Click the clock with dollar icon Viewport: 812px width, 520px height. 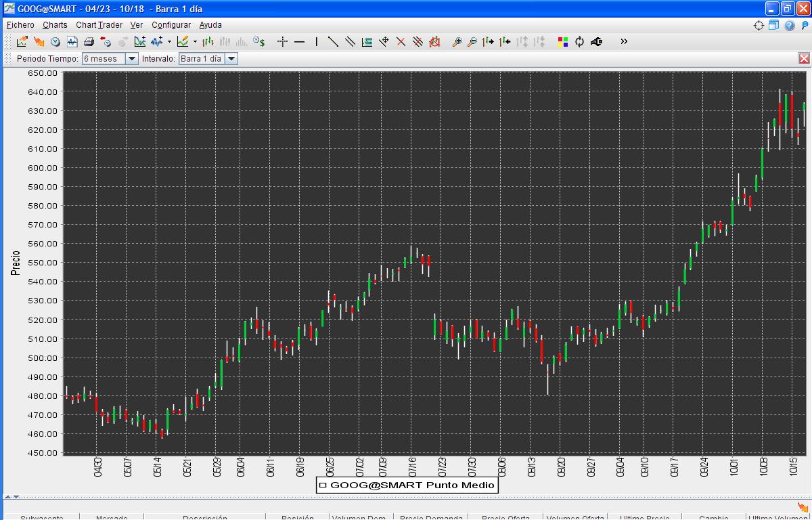(x=258, y=41)
